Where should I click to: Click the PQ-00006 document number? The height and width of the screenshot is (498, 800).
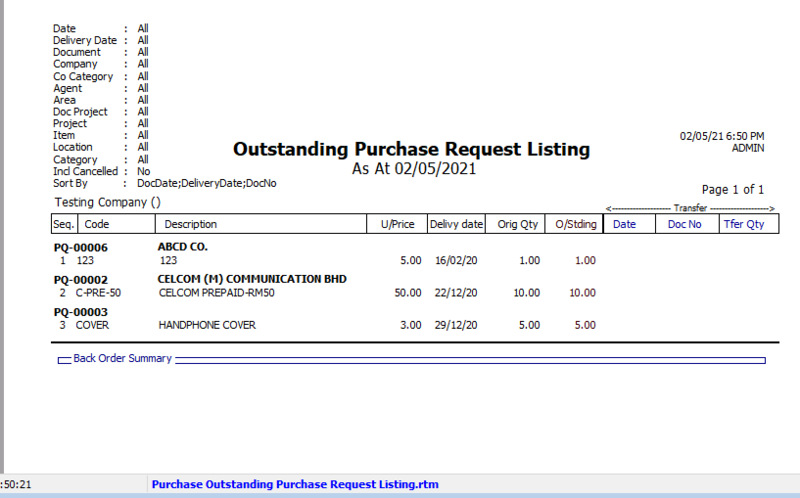[80, 247]
